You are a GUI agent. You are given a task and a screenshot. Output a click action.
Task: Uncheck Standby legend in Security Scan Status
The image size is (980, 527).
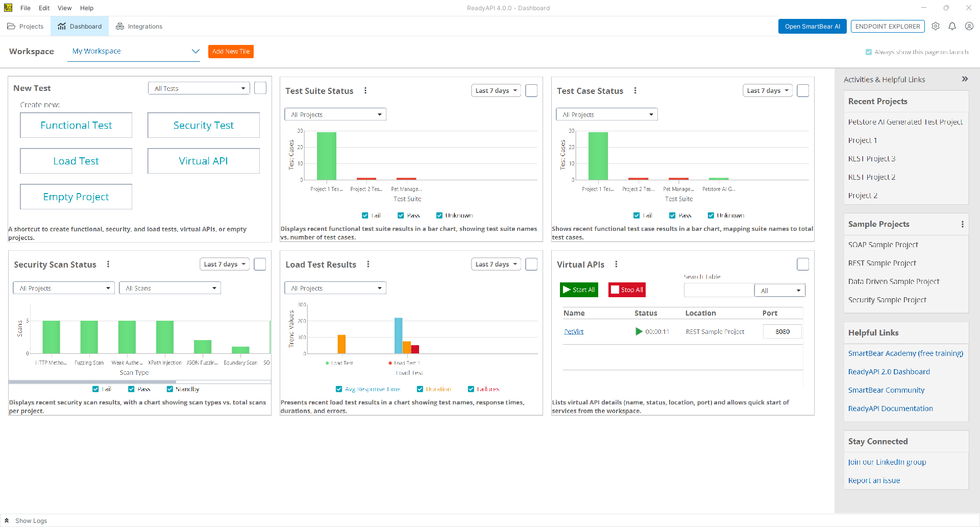[170, 389]
